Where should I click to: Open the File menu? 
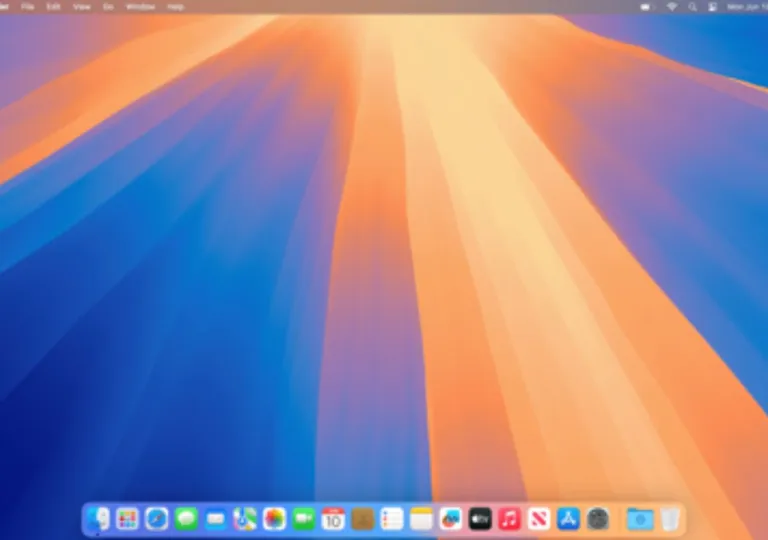click(x=27, y=7)
